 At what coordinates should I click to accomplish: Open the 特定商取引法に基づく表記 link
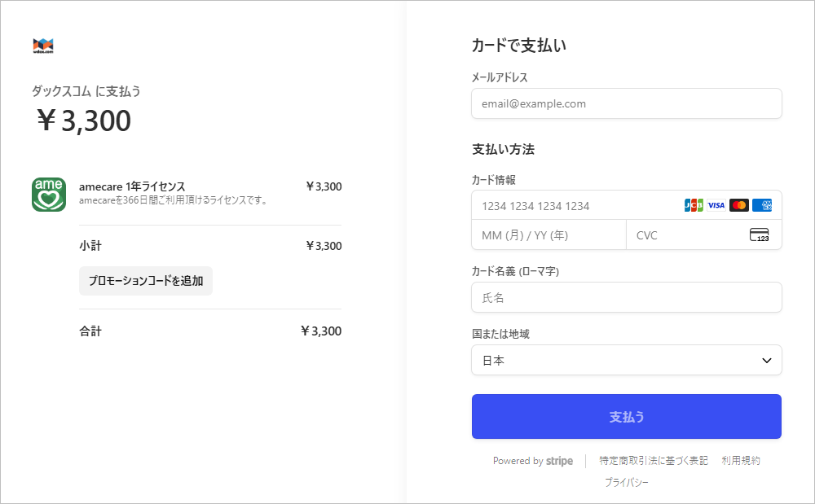coord(653,461)
